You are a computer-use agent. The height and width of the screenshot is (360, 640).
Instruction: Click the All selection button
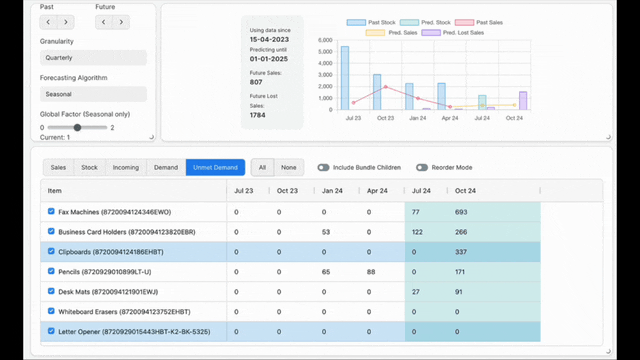tap(262, 167)
